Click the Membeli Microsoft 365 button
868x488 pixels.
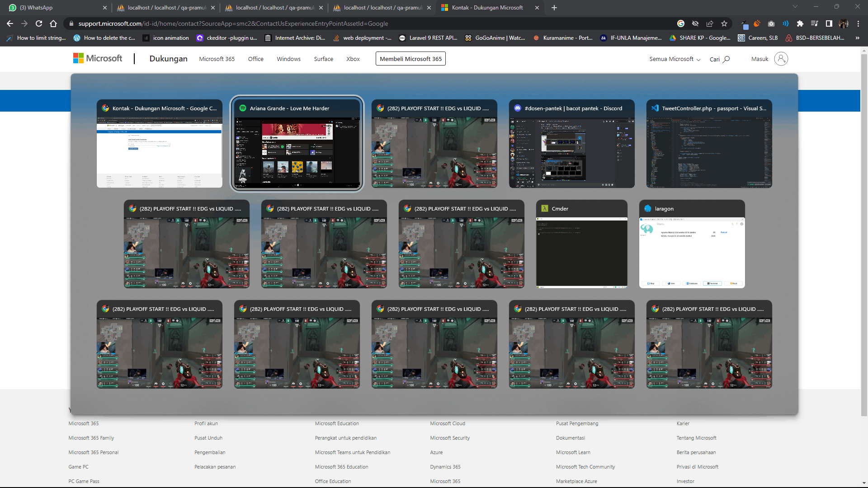[x=410, y=59]
